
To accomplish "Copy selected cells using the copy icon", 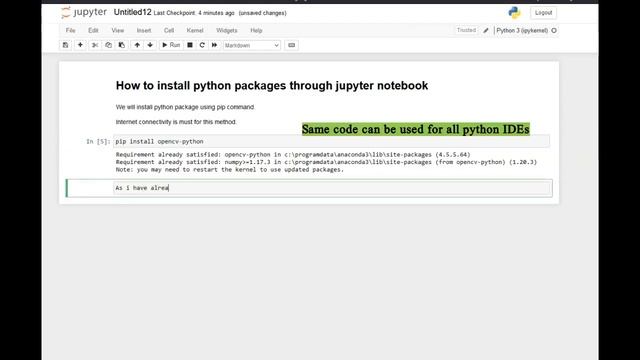I will click(x=109, y=45).
